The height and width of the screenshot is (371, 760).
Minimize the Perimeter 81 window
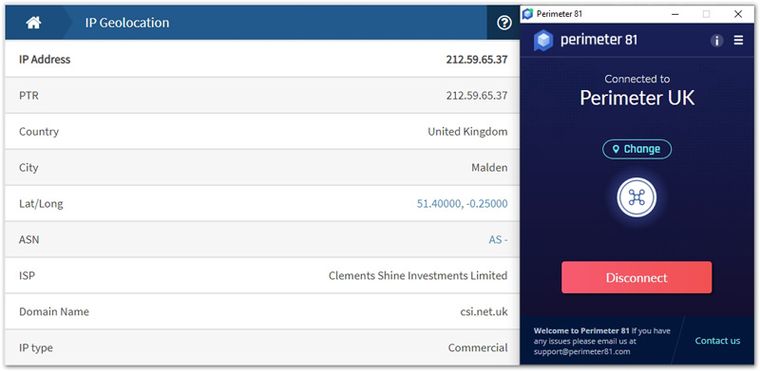[675, 14]
